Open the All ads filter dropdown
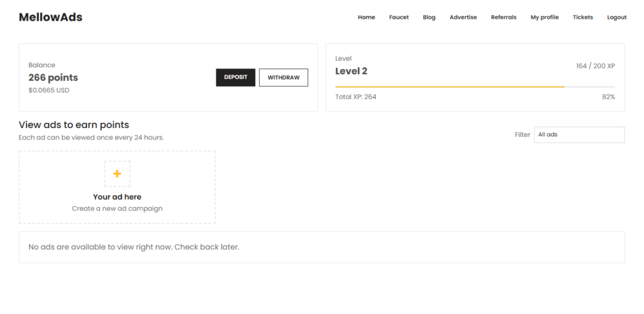 point(579,134)
